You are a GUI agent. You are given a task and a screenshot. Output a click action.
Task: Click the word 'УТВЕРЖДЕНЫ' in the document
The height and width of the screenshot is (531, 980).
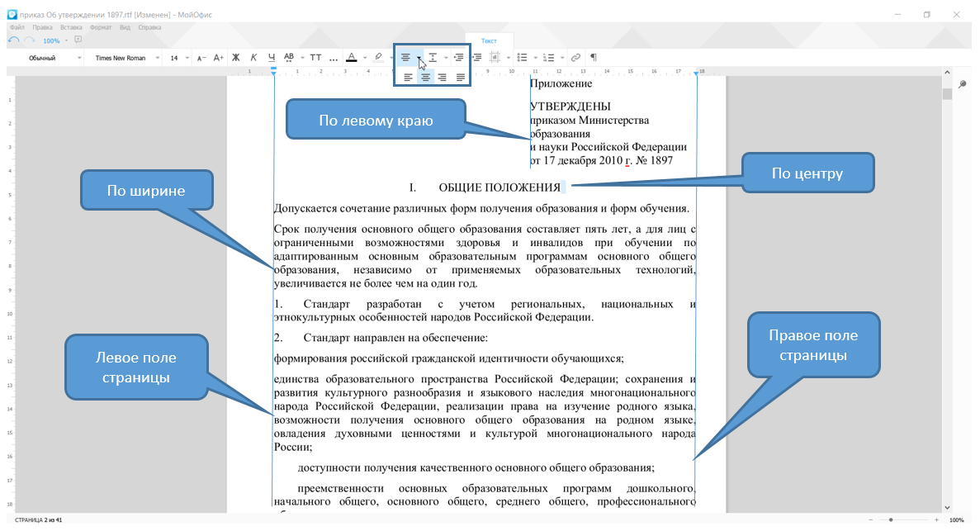(x=570, y=107)
